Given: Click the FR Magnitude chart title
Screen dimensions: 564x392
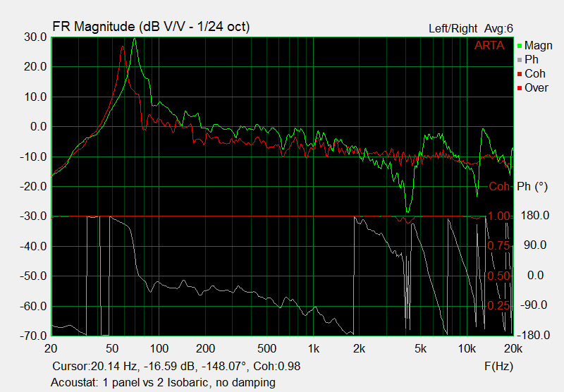Looking at the screenshot, I should 151,27.
